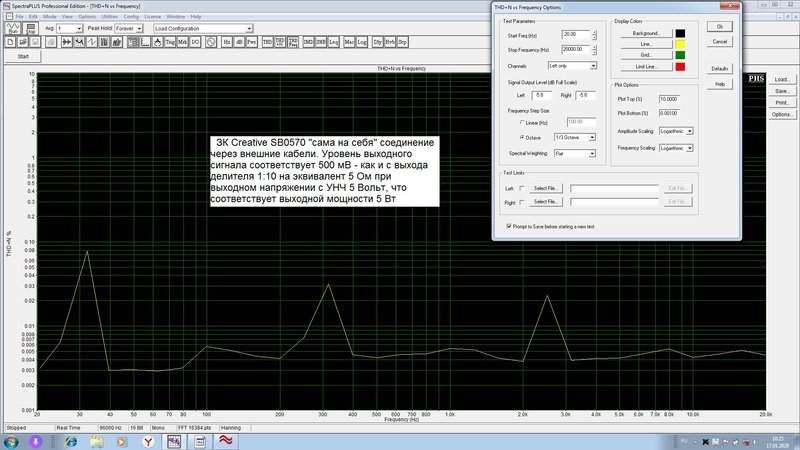Click the SNR toolbar icon
800x450 pixels.
[x=320, y=42]
